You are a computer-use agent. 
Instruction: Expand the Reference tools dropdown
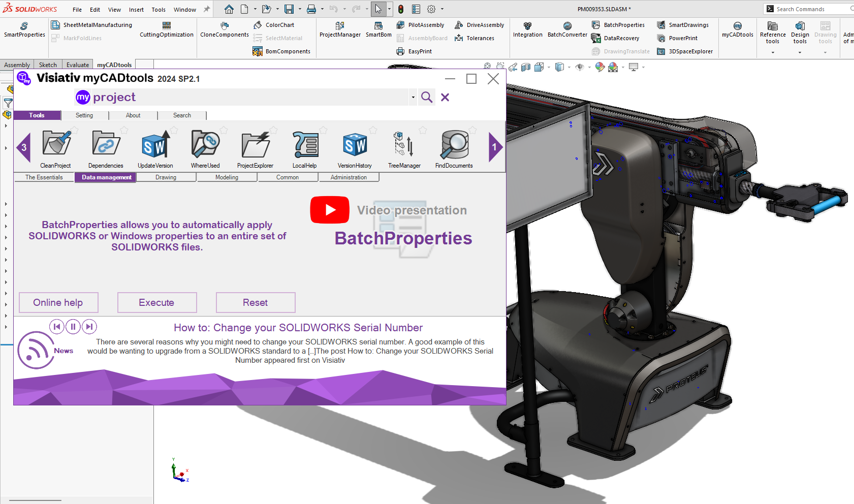(773, 52)
